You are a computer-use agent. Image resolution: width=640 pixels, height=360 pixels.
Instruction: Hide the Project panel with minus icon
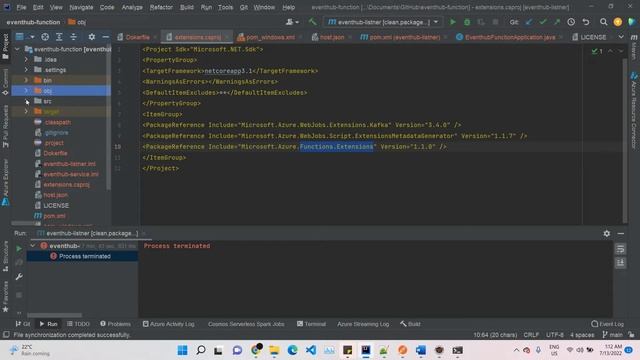coord(106,37)
